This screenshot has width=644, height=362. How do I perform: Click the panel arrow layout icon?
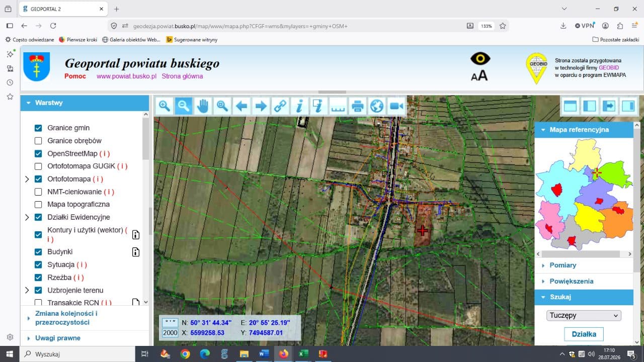coord(609,106)
